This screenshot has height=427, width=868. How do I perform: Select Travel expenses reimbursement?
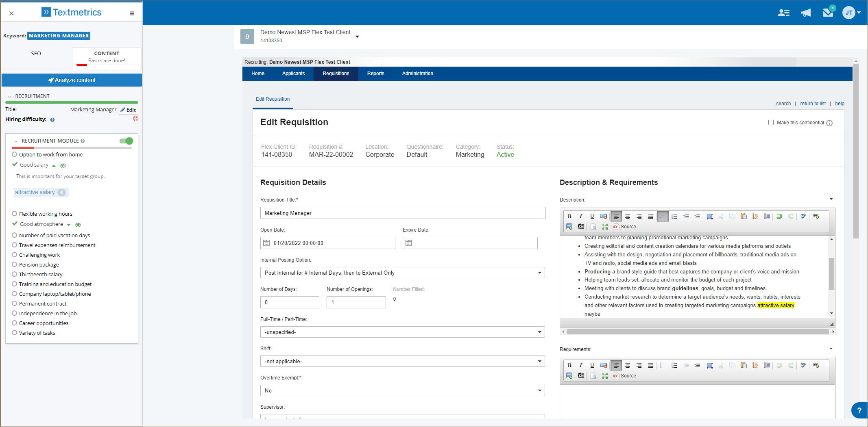[x=15, y=245]
